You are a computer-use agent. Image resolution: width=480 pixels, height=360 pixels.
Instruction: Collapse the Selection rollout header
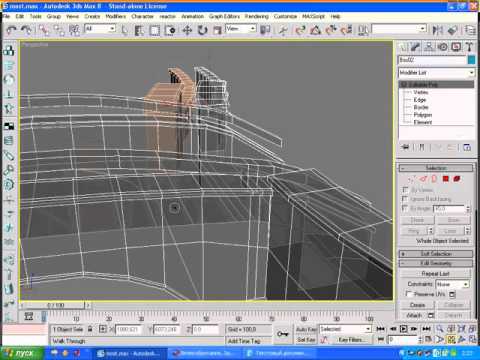point(436,168)
